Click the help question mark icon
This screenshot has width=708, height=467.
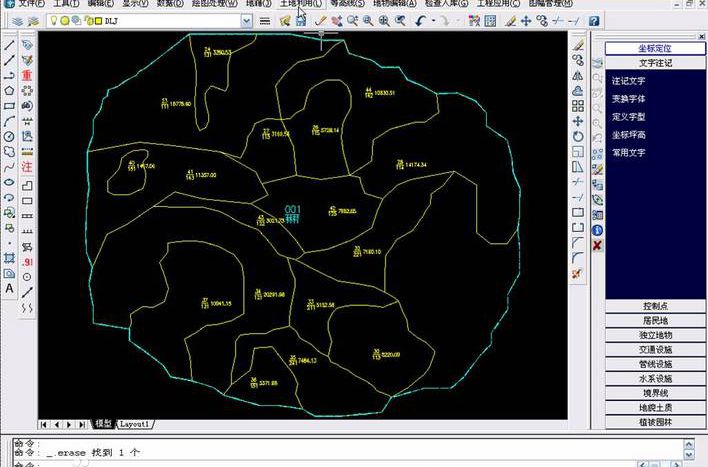pos(594,21)
